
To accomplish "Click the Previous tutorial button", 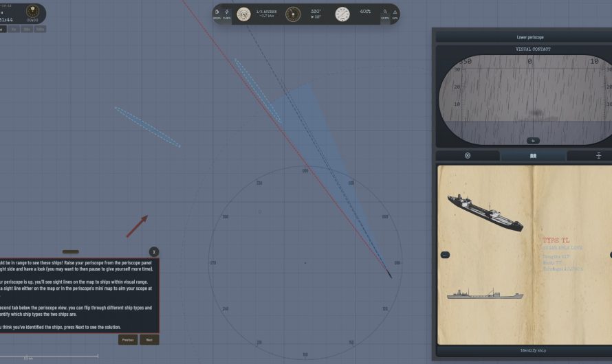I will point(128,340).
